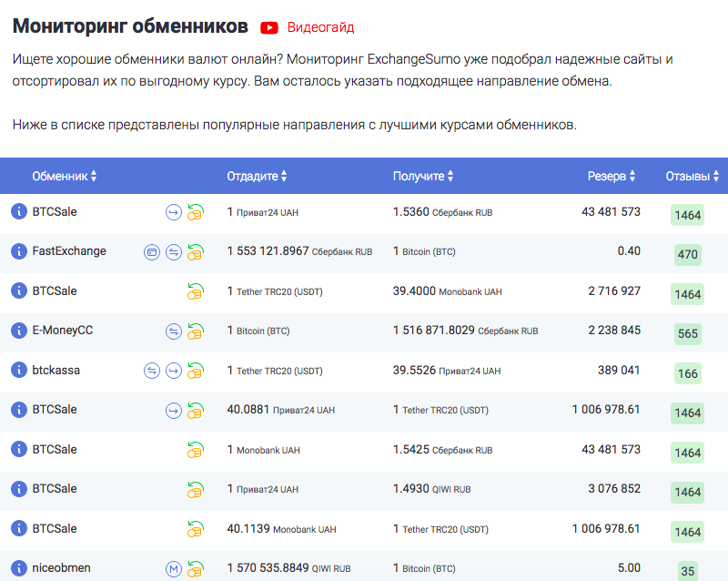Viewport: 728px width, 581px height.
Task: Click coins icon in E-MoneyCC row
Action: (x=196, y=331)
